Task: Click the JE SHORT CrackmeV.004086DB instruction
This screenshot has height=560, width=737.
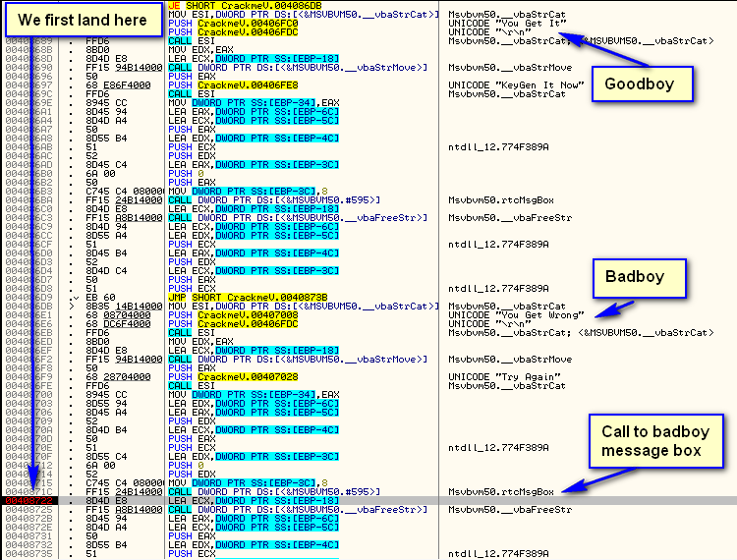Action: (245, 6)
